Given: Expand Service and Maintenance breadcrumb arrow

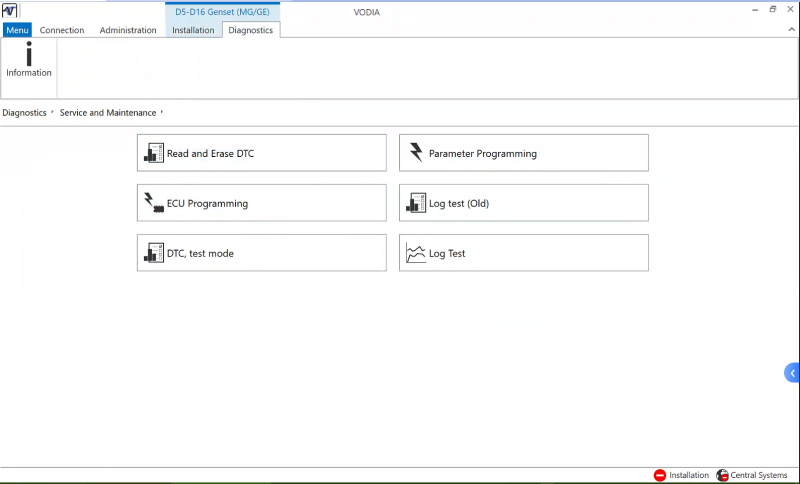Looking at the screenshot, I should point(162,113).
